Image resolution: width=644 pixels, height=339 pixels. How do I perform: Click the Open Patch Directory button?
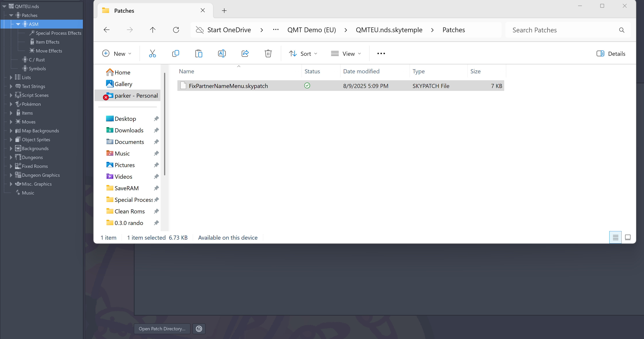pos(162,329)
